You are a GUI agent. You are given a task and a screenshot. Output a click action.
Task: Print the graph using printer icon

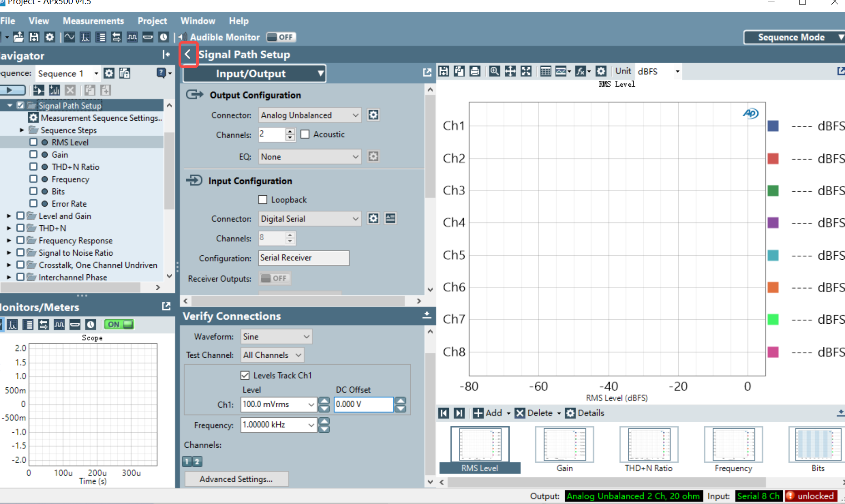coord(475,71)
